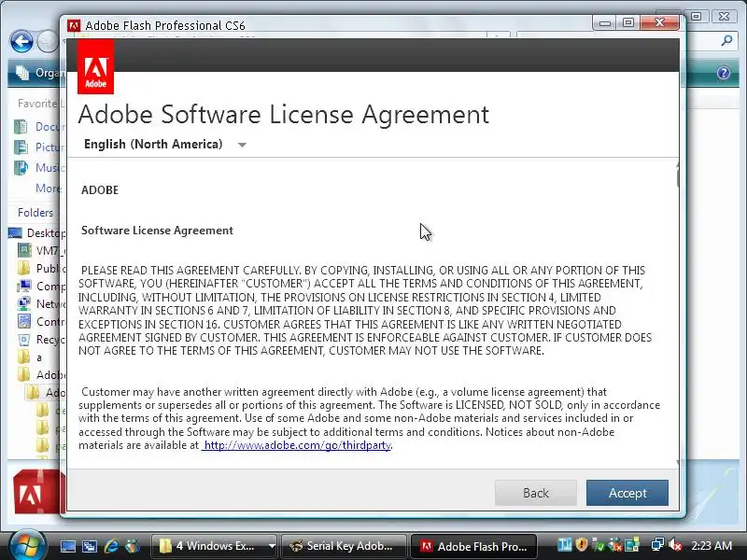The height and width of the screenshot is (560, 747).
Task: Click the 2:23 AM clock
Action: 712,545
